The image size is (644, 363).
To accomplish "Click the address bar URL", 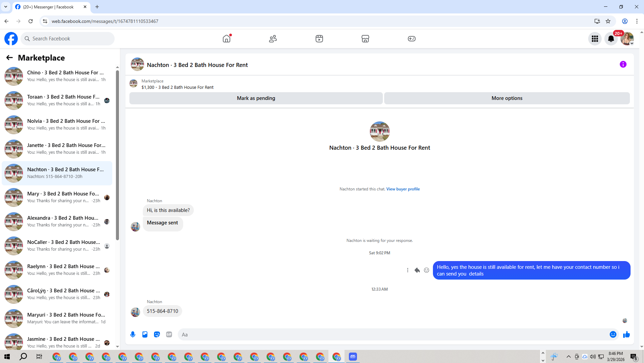I will (x=105, y=21).
